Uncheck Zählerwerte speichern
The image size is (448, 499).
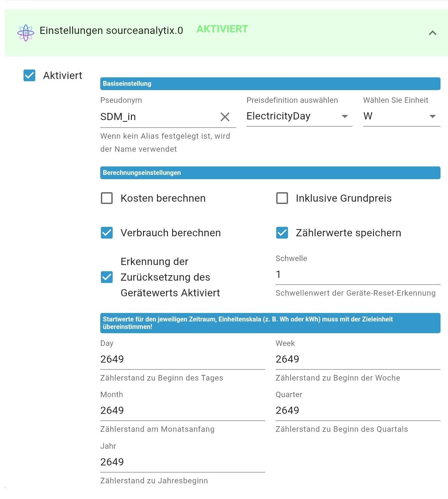(282, 233)
